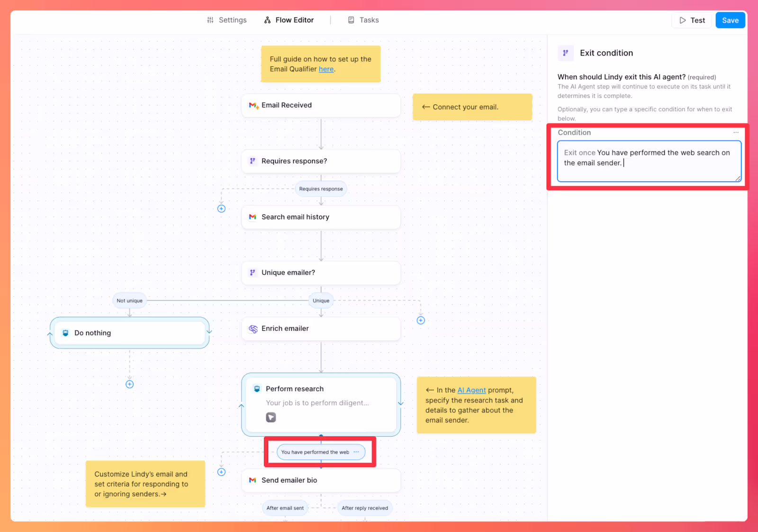The image size is (758, 532).
Task: Click the Gmail icon on Send emailer bio
Action: coord(253,480)
